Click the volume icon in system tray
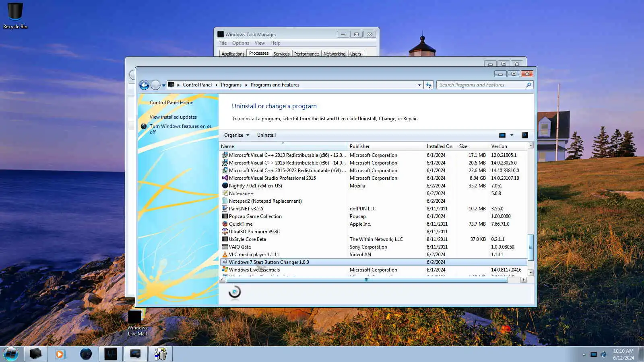644x362 pixels. [x=603, y=354]
